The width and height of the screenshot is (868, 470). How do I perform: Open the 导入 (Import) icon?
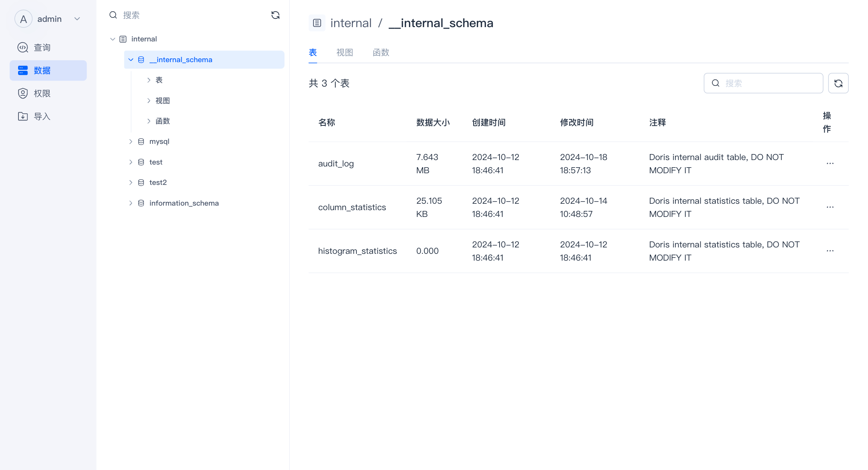coord(23,116)
